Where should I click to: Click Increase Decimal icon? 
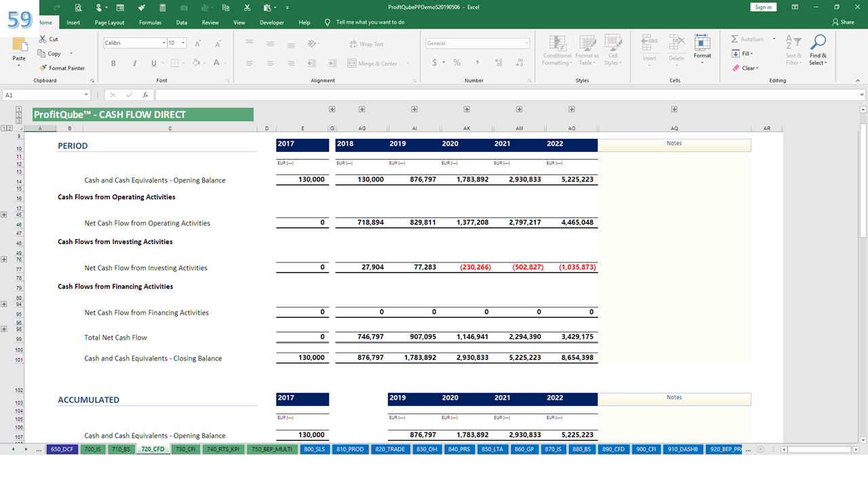499,62
